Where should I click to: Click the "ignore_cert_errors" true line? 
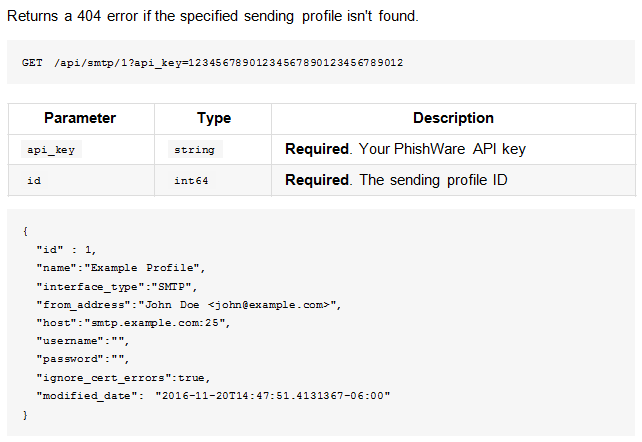coord(123,378)
